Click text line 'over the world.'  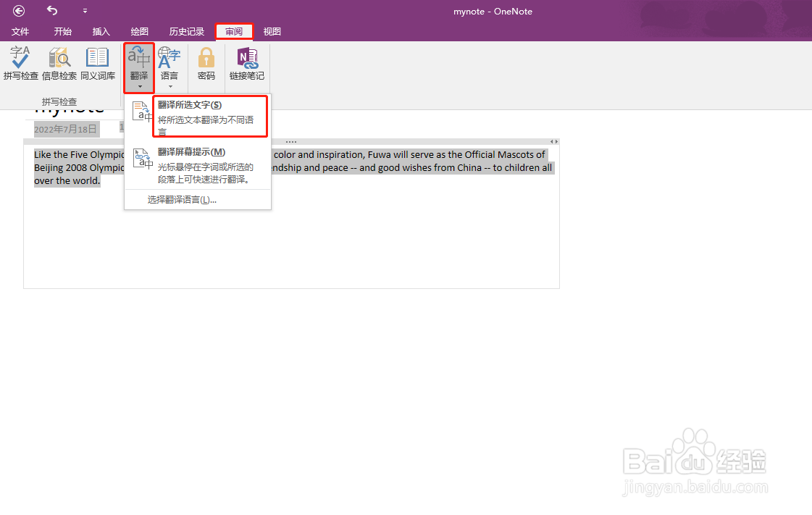(67, 180)
